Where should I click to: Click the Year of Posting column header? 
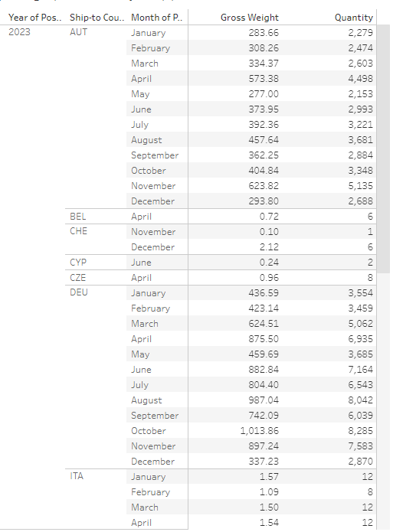(34, 18)
